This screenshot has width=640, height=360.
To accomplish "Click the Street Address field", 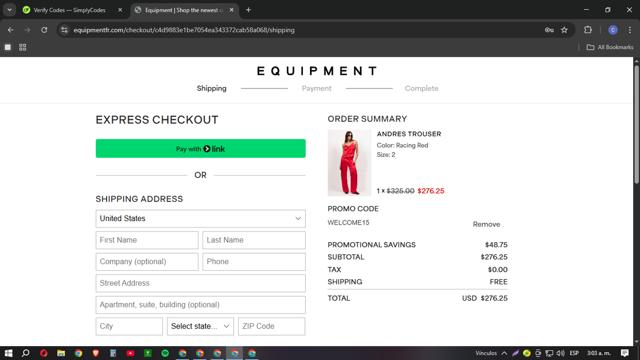I will pos(200,283).
